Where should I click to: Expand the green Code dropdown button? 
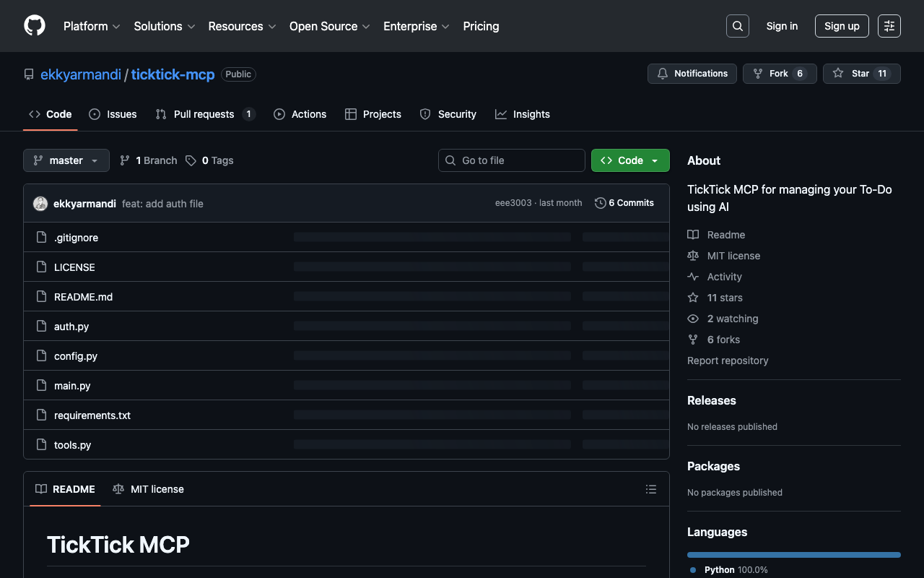pyautogui.click(x=630, y=160)
